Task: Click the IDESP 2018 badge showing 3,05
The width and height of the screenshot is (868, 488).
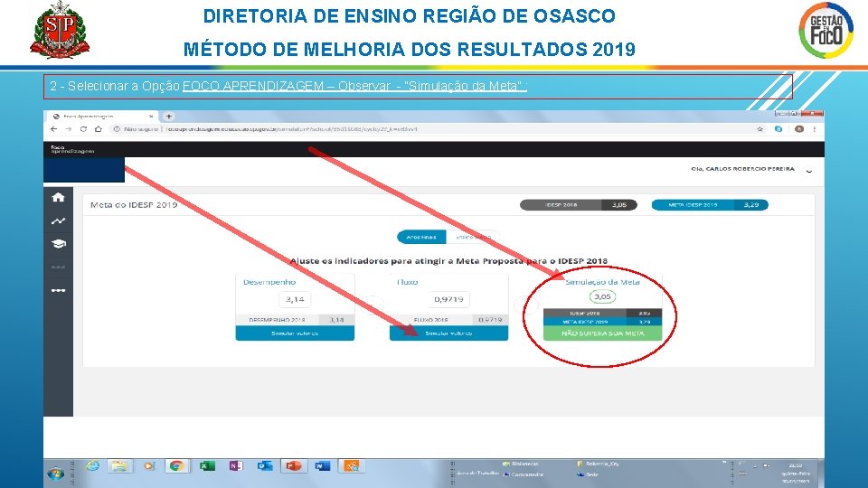Action: [x=579, y=205]
